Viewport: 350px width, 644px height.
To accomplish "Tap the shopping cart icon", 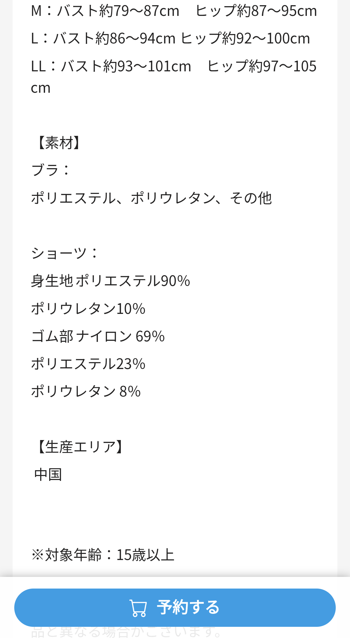I will (x=138, y=608).
